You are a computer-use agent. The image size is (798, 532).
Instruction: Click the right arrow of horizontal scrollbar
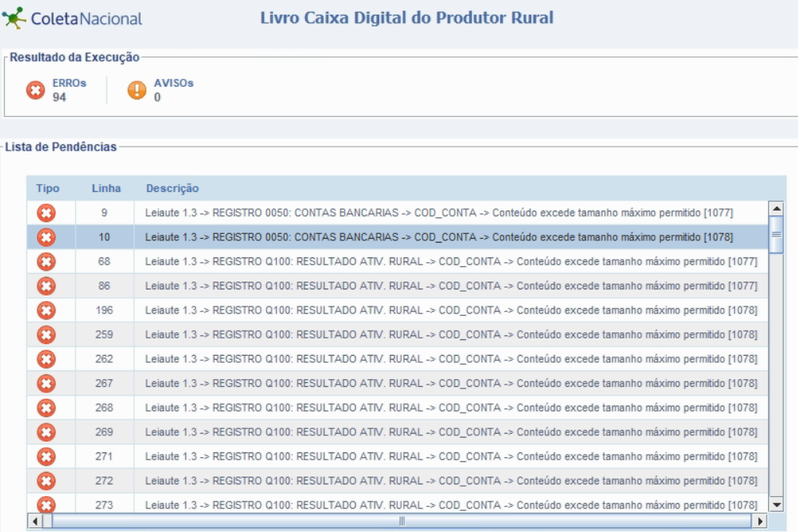(761, 520)
